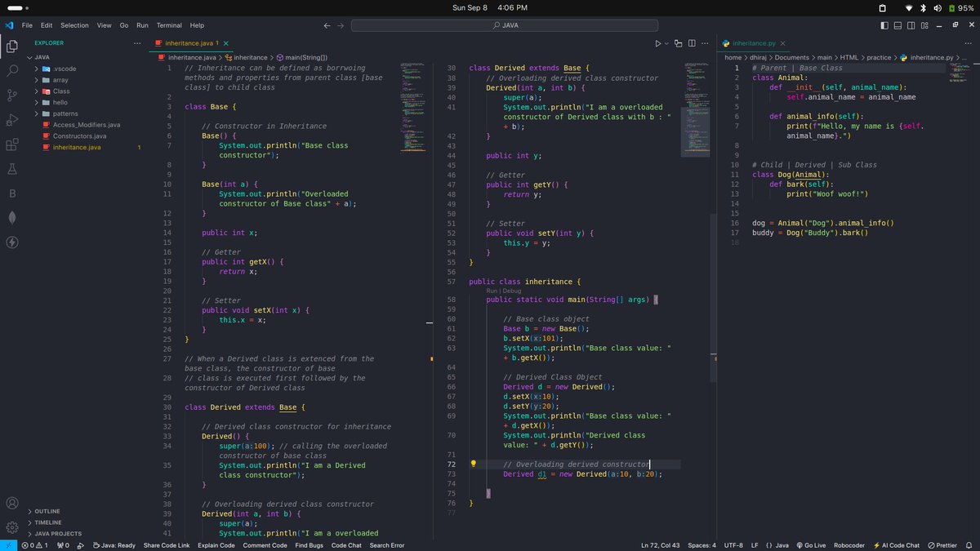Click UTF-8 encoding in status bar
The height and width of the screenshot is (551, 980).
click(733, 545)
